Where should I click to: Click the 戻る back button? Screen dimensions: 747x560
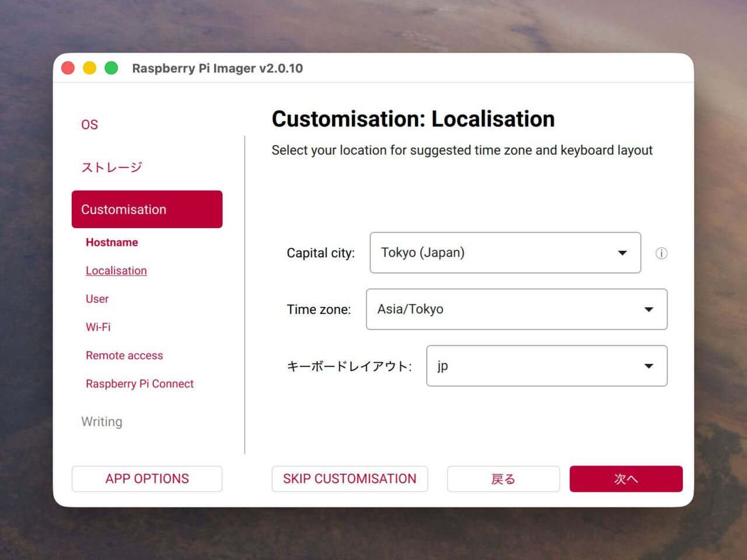[x=504, y=479]
